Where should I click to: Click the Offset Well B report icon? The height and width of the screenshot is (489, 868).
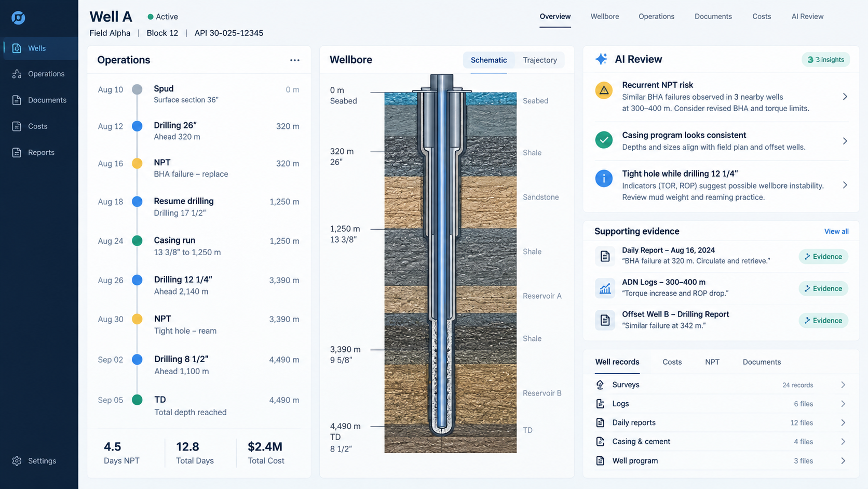point(605,320)
